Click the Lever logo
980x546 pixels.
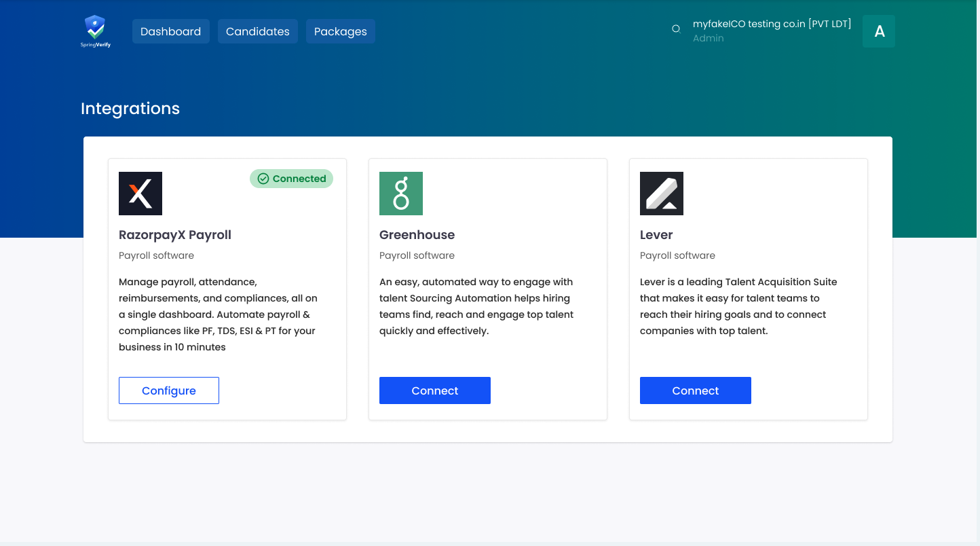[662, 194]
